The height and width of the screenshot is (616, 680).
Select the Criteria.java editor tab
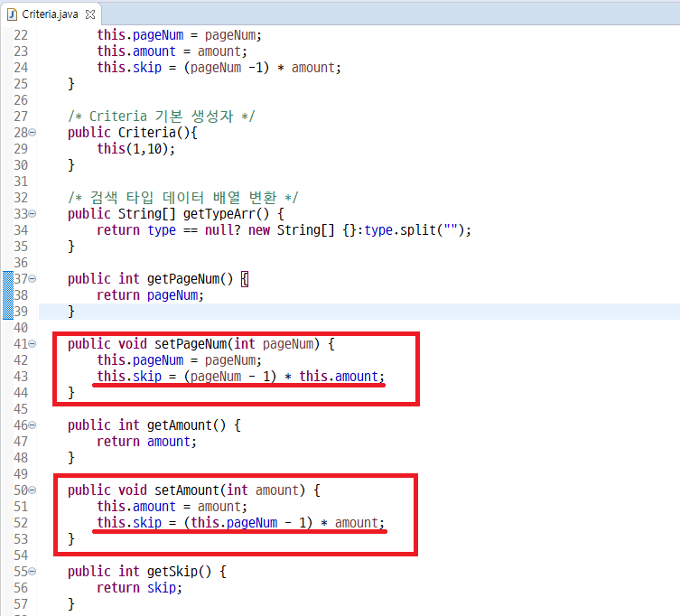click(x=51, y=14)
